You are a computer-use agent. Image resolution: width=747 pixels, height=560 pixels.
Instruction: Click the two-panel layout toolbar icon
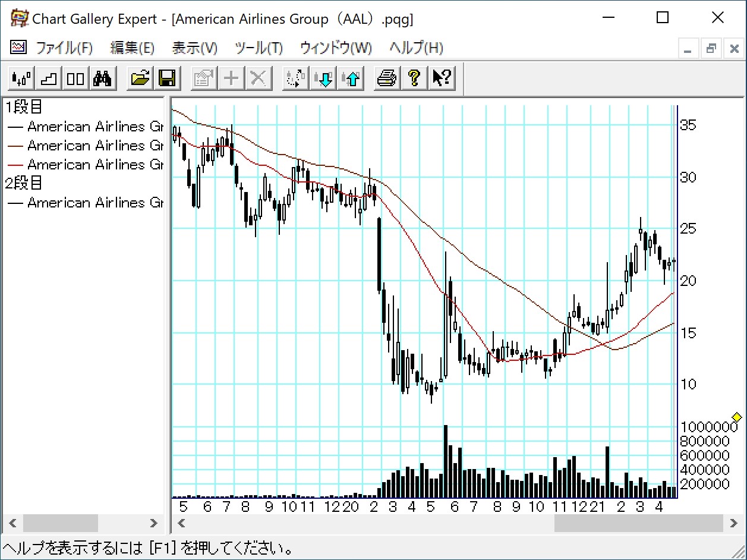[x=75, y=78]
